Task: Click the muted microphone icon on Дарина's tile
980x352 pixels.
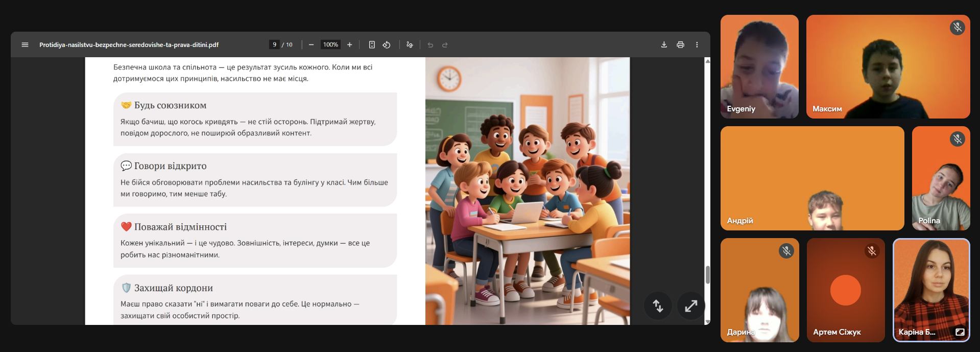Action: [x=786, y=251]
